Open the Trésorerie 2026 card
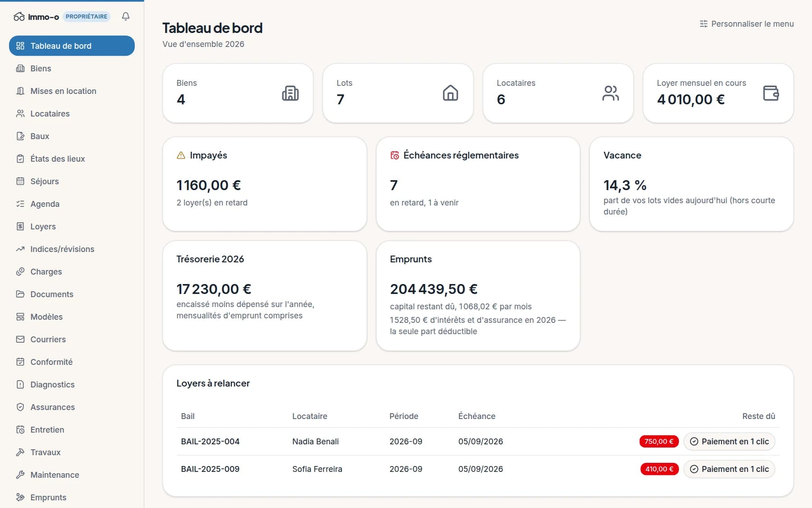 pos(265,296)
